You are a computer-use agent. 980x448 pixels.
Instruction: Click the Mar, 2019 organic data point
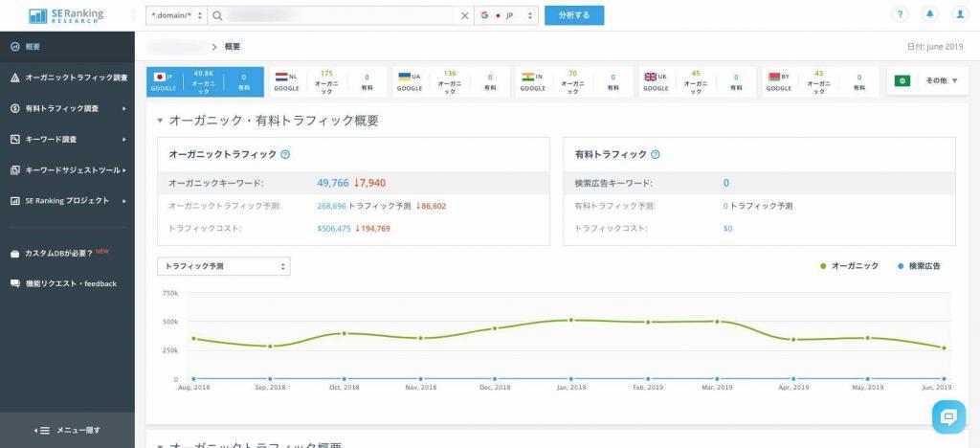(717, 321)
